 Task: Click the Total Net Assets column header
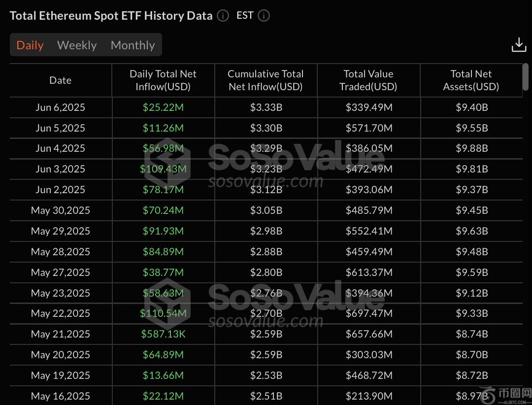point(471,80)
